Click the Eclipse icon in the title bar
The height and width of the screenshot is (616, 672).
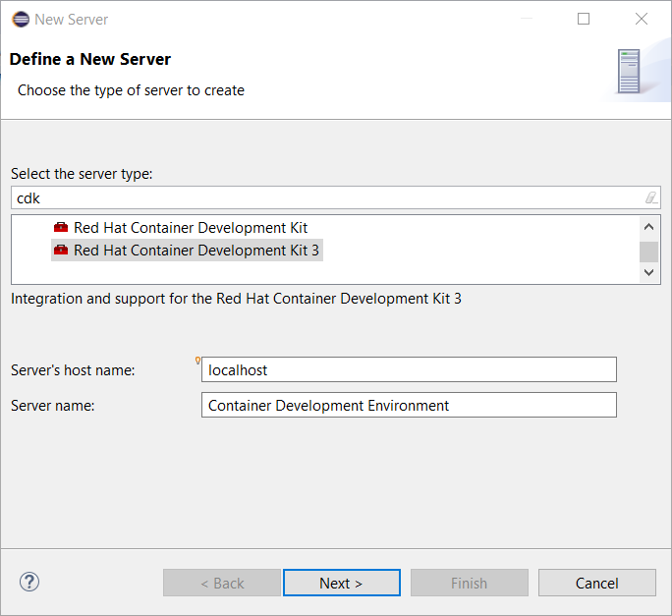20,19
